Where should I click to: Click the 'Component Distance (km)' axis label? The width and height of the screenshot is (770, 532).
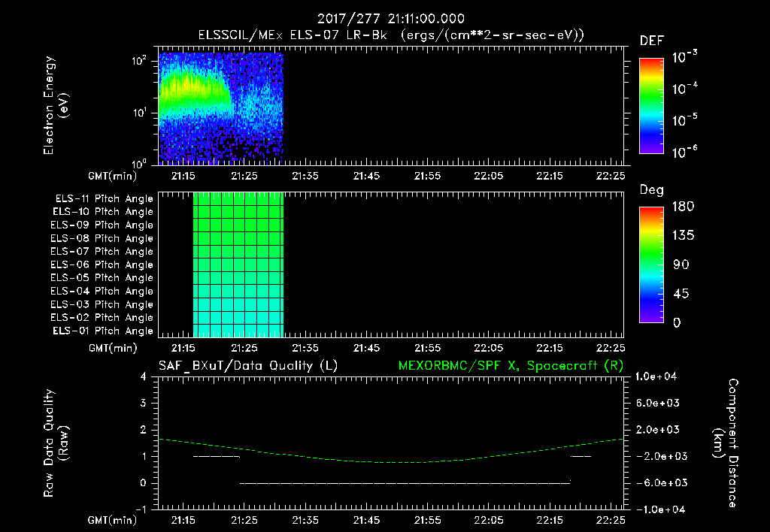[726, 443]
